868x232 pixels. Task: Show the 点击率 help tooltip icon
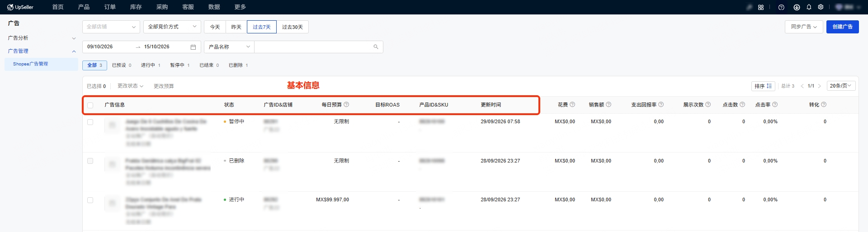click(775, 104)
